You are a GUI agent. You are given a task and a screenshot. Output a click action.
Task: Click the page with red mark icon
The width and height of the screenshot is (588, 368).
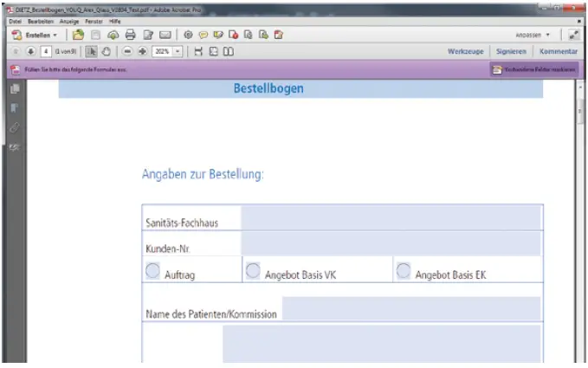(233, 35)
